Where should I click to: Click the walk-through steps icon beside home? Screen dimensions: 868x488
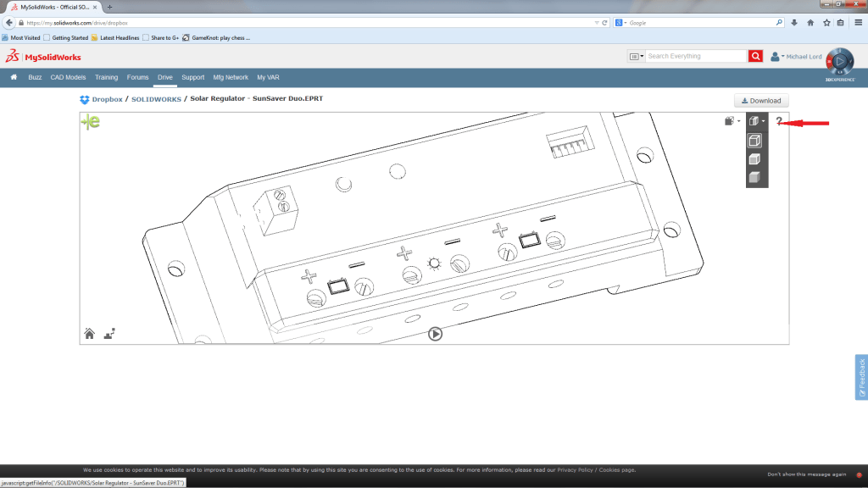pos(108,334)
